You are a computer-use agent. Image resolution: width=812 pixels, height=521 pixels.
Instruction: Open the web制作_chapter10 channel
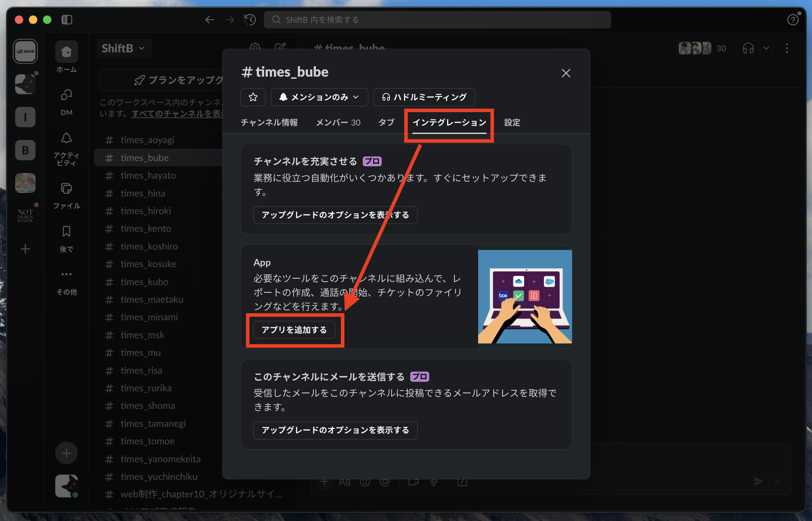tap(194, 494)
